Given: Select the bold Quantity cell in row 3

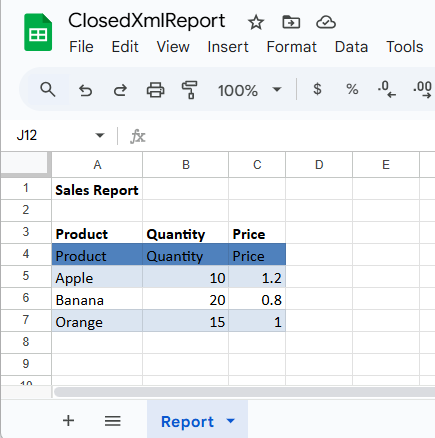Looking at the screenshot, I should point(186,233).
